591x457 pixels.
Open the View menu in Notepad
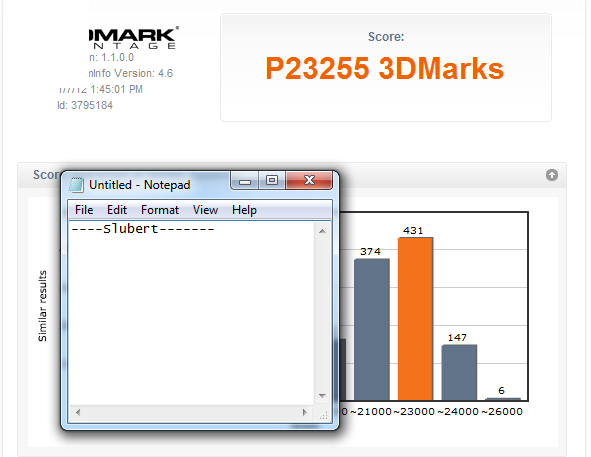coord(205,210)
